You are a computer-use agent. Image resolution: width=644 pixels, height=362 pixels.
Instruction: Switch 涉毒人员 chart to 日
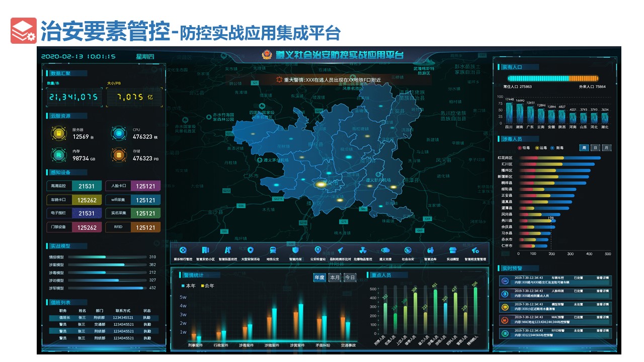(x=596, y=148)
